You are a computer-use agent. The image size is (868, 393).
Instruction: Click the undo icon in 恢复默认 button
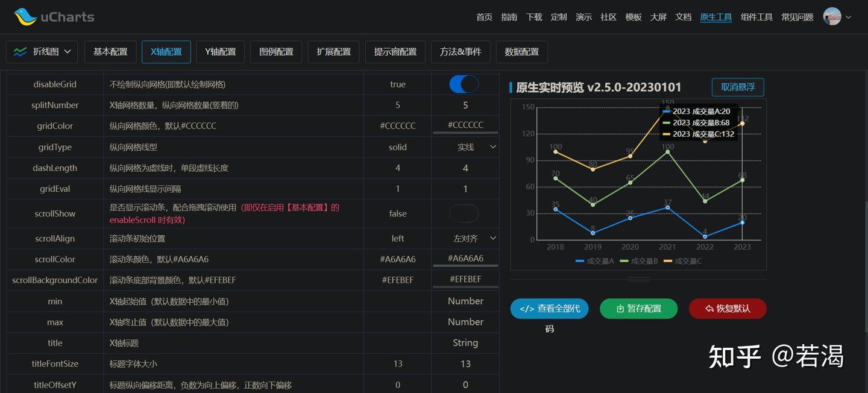[709, 309]
